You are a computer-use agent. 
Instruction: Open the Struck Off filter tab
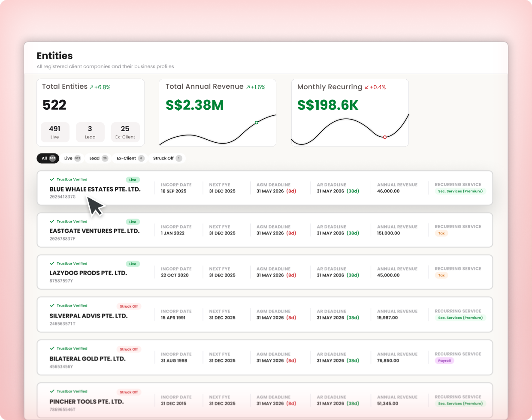(x=167, y=158)
